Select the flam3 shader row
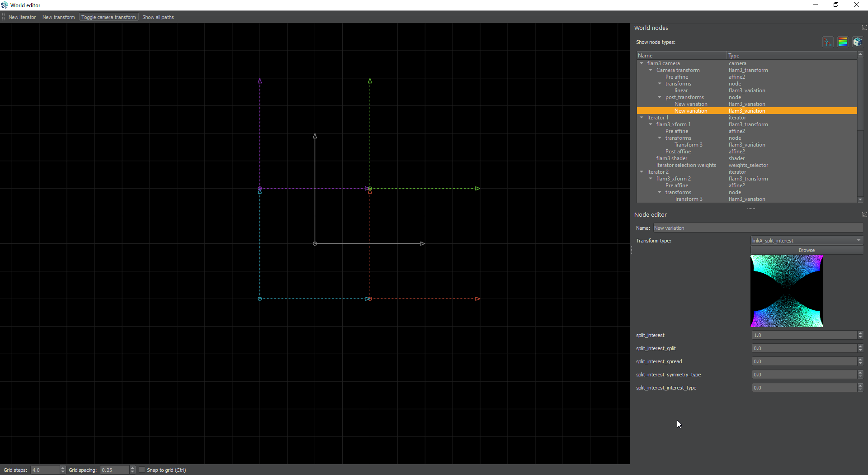 (747, 158)
